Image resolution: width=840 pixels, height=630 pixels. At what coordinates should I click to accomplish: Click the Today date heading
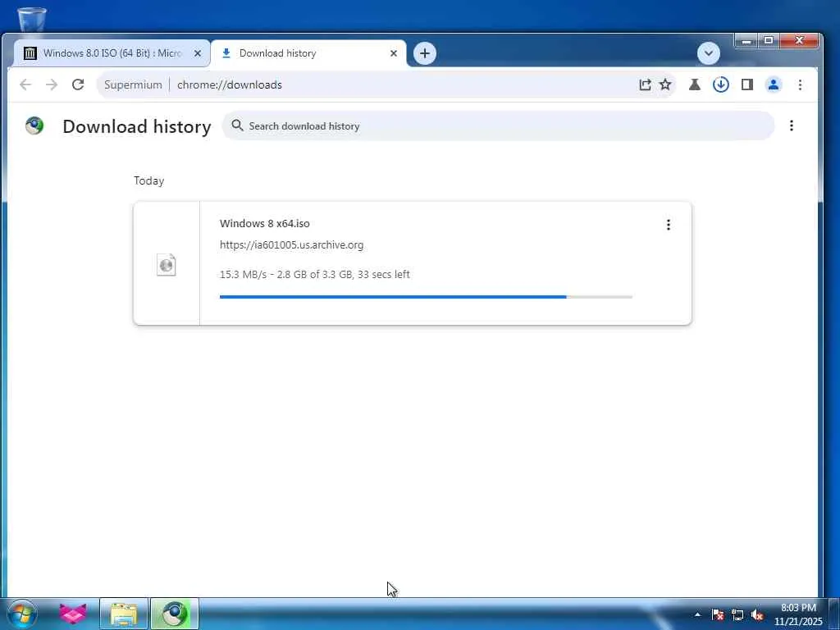(x=149, y=181)
